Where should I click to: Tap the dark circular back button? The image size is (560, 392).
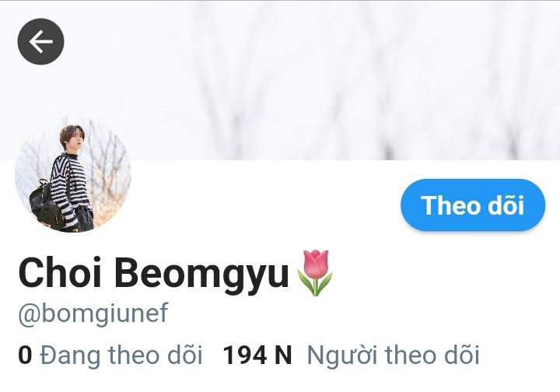coord(40,41)
